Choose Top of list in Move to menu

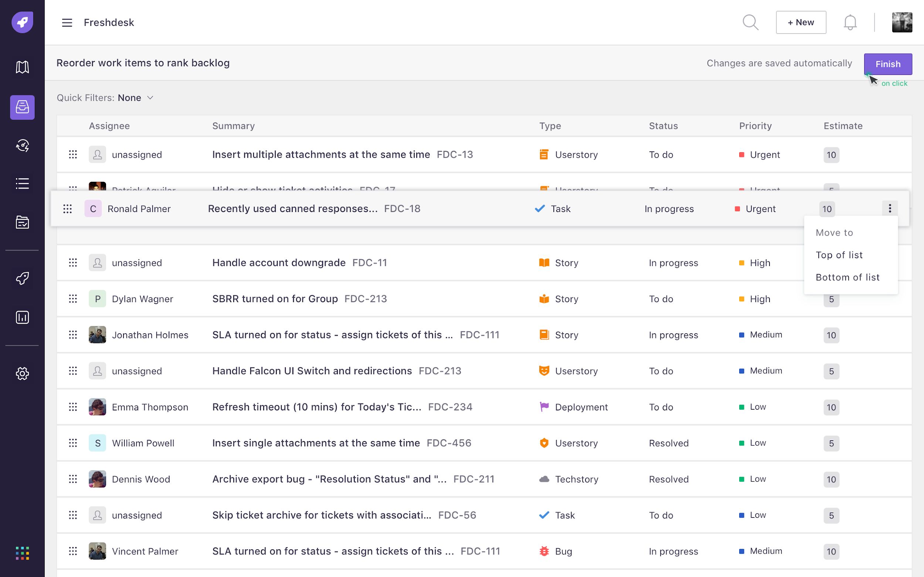(839, 255)
